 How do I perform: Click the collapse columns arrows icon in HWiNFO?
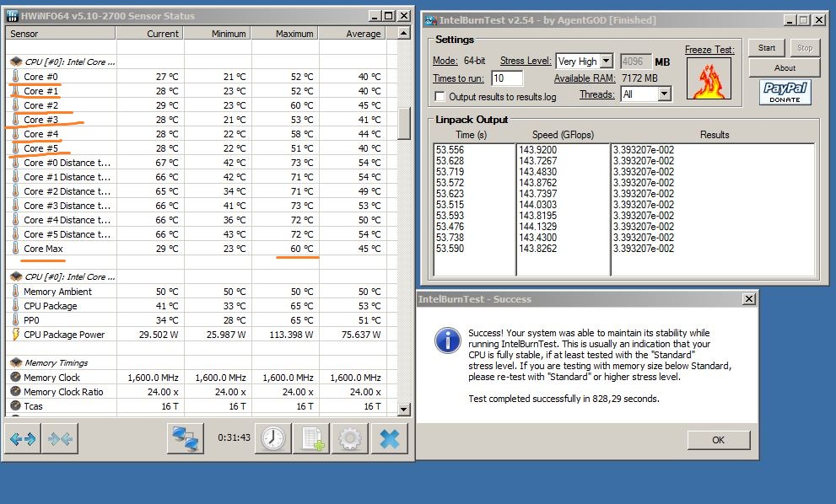click(60, 438)
